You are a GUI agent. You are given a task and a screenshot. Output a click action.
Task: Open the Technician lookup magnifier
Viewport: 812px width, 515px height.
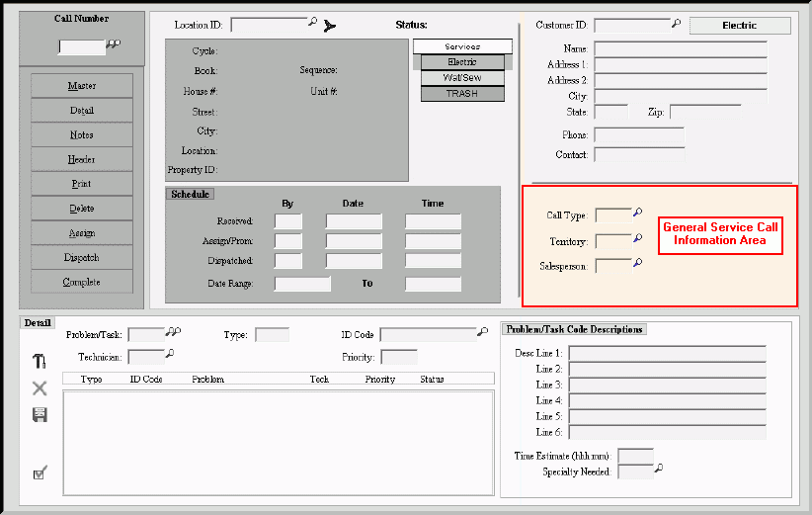pyautogui.click(x=170, y=354)
